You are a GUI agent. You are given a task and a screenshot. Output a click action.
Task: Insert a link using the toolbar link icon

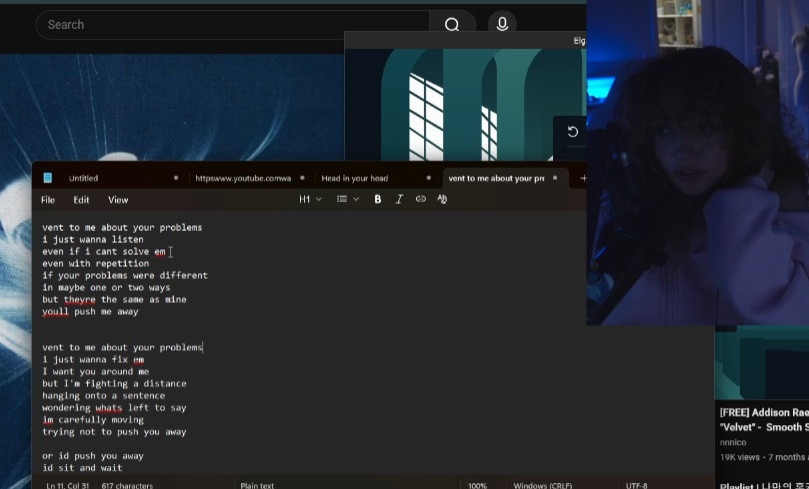[x=420, y=199]
